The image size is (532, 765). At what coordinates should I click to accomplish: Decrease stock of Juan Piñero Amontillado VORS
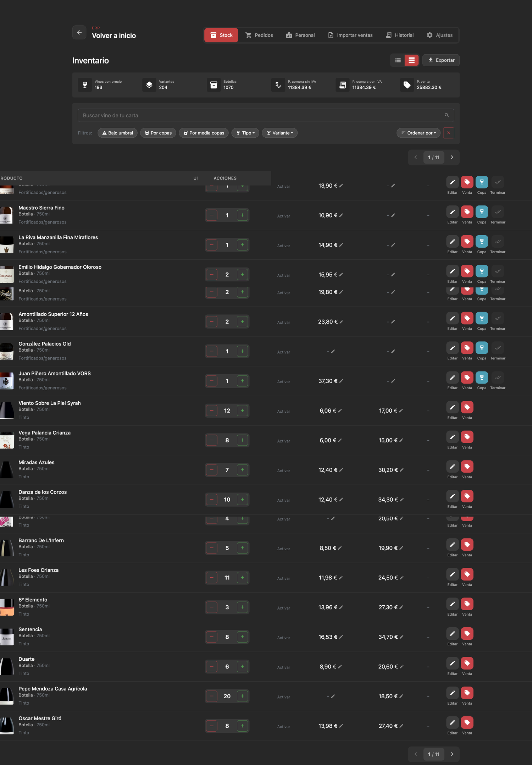pos(212,381)
